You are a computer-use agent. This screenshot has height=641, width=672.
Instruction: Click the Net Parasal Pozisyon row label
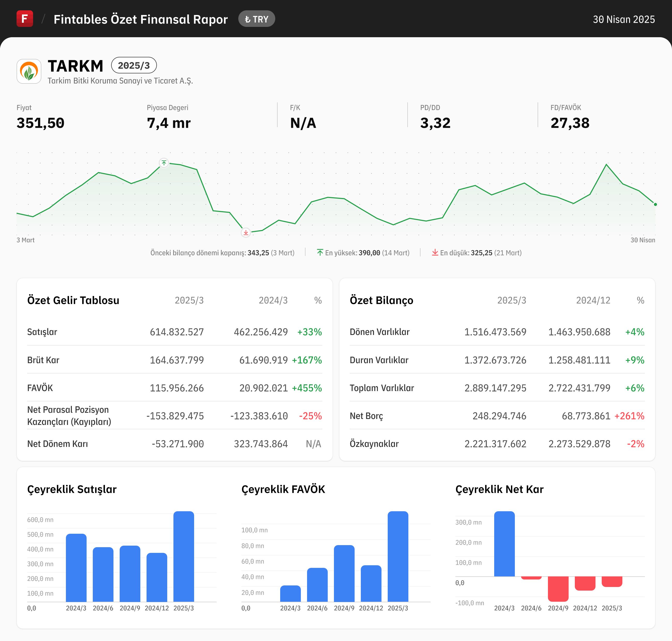(69, 416)
